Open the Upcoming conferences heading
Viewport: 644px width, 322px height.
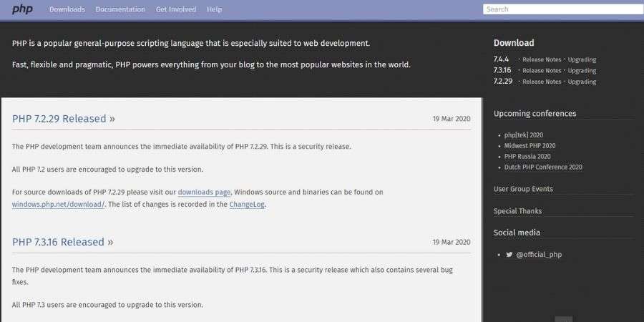pos(535,113)
